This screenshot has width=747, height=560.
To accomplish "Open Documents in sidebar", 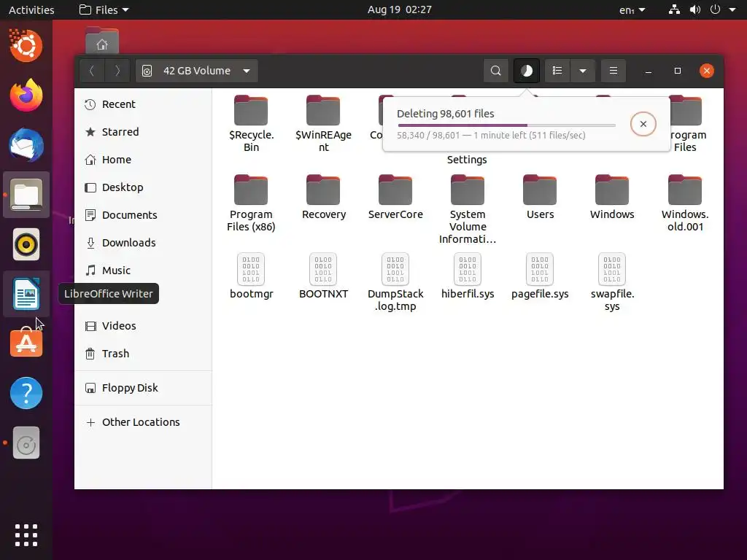I will pos(143,215).
